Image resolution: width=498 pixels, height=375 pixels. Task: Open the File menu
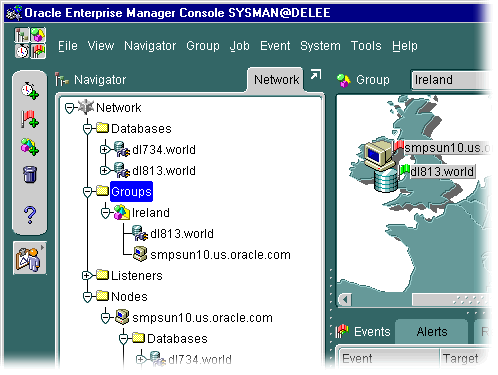pyautogui.click(x=68, y=46)
